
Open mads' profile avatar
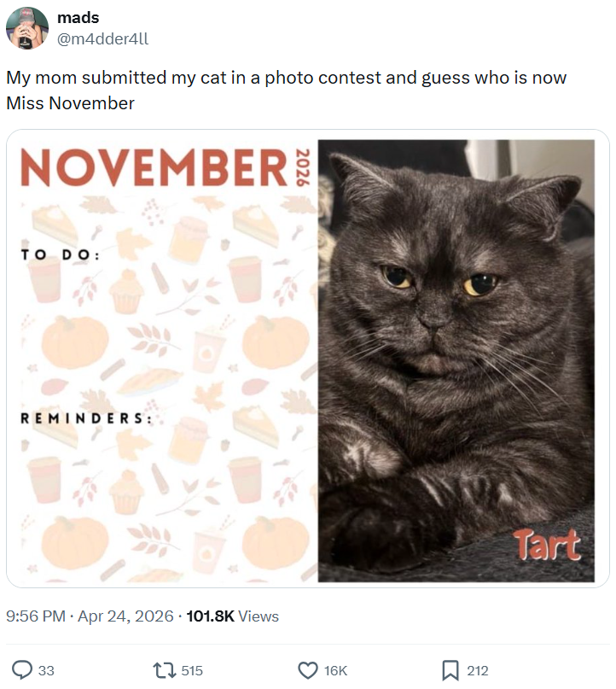click(x=26, y=26)
